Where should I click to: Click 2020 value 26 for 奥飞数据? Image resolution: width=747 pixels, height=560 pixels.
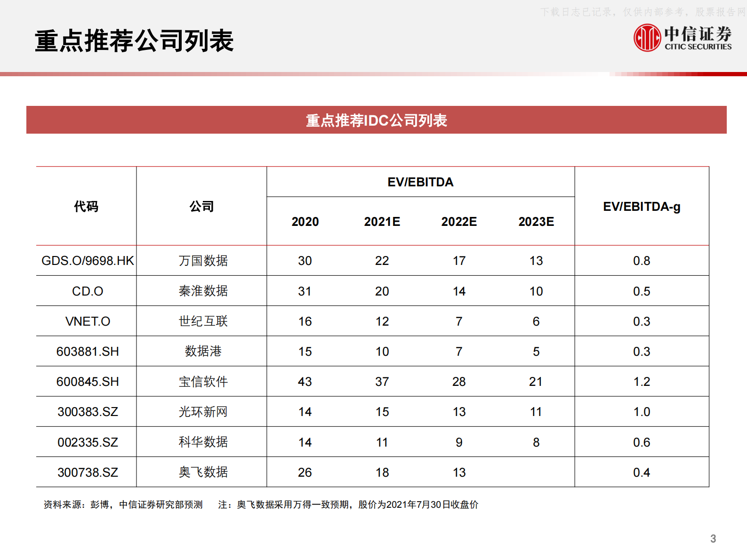(x=305, y=472)
